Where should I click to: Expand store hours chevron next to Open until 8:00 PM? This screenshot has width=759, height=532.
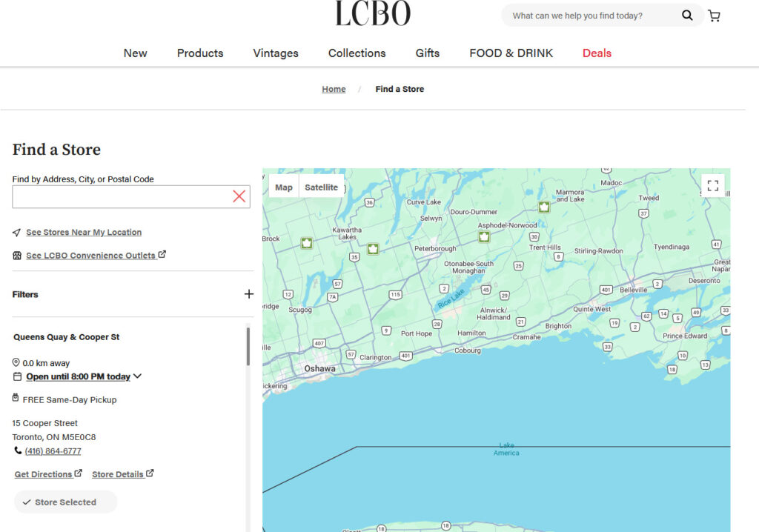click(x=137, y=376)
